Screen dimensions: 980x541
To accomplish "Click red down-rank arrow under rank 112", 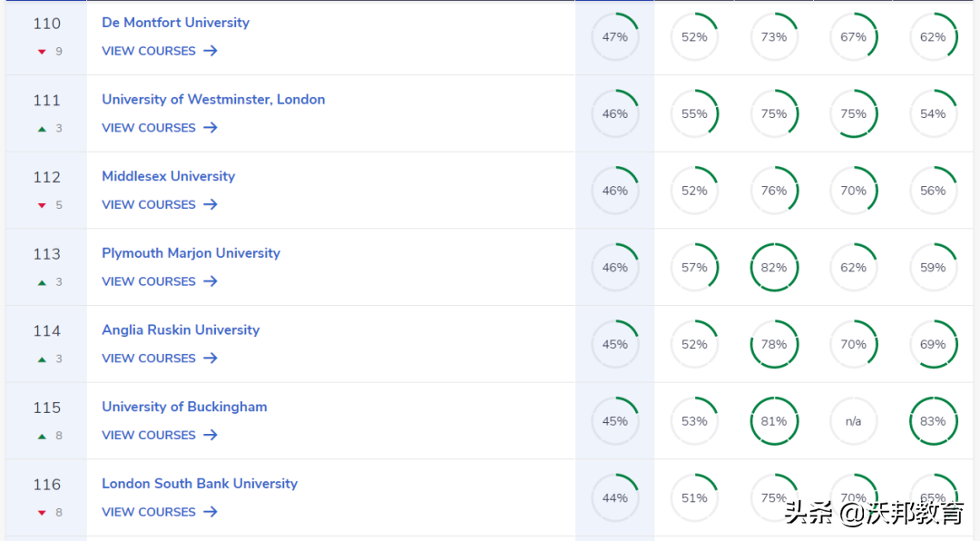I will pos(42,205).
